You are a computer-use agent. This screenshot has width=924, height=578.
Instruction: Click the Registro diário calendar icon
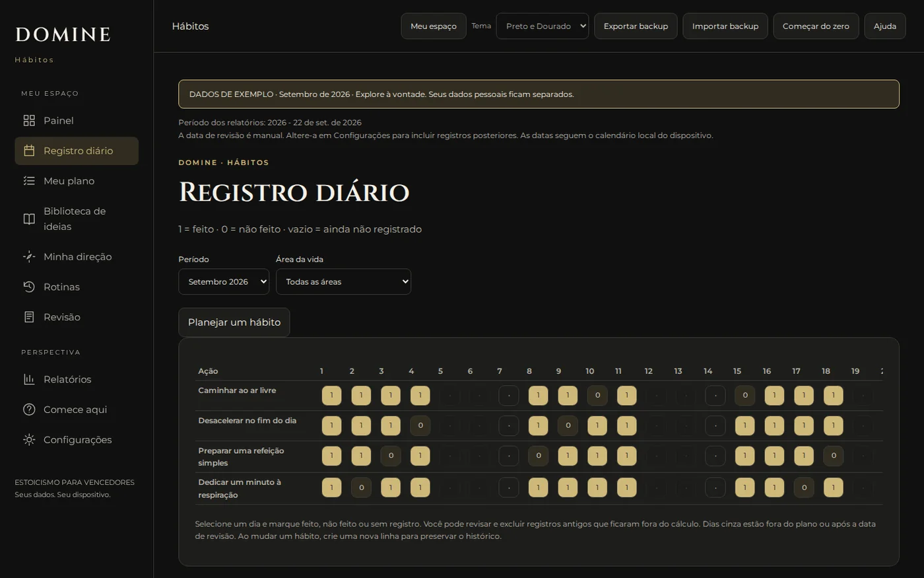tap(29, 151)
